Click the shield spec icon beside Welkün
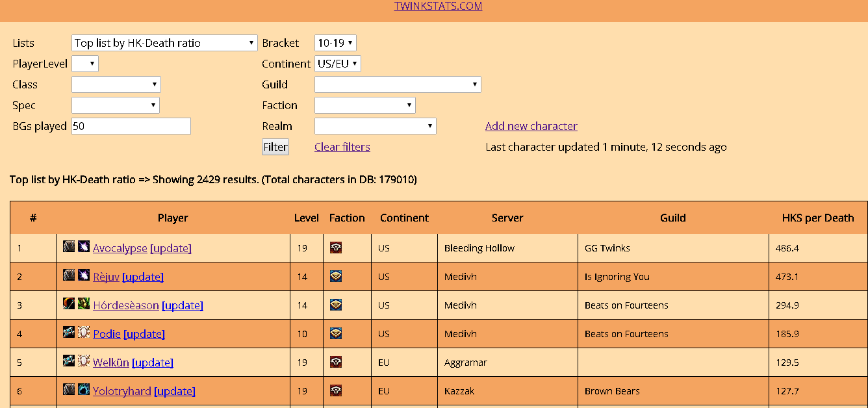Image resolution: width=868 pixels, height=408 pixels. click(x=84, y=361)
